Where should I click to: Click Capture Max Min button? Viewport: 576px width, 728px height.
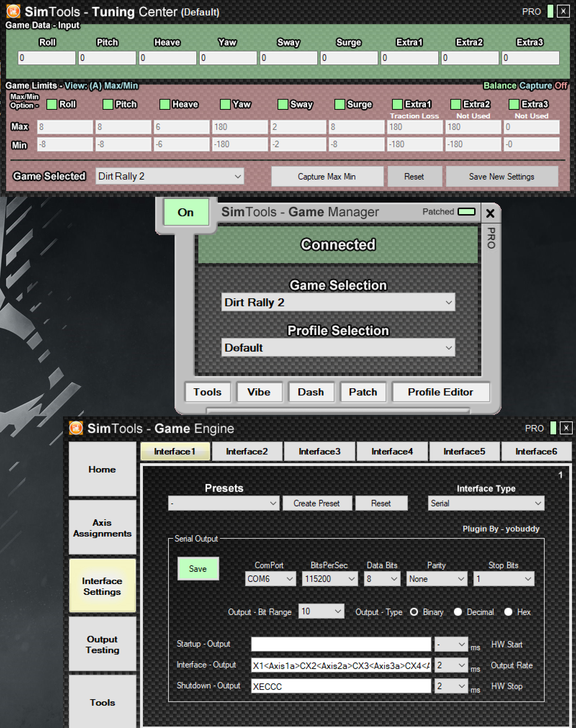327,176
